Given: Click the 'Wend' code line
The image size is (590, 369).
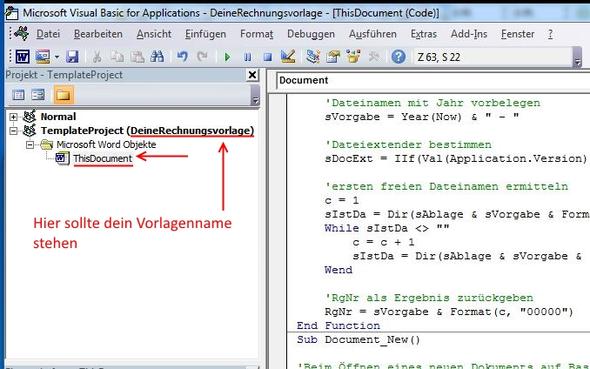Looking at the screenshot, I should pos(338,270).
